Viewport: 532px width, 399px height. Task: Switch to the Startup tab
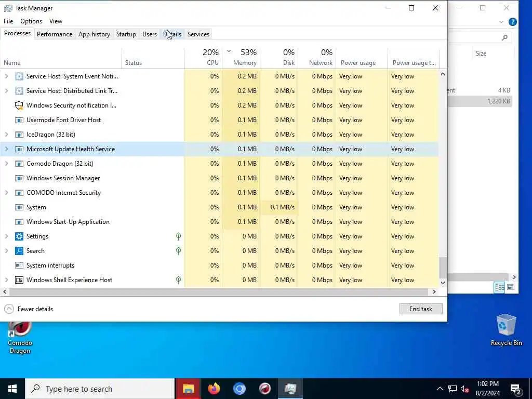[126, 34]
